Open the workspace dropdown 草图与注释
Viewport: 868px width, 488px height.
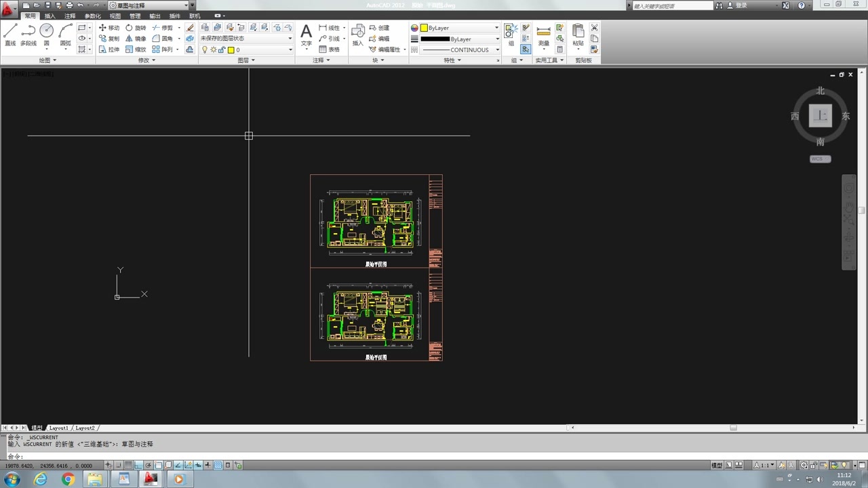tap(152, 5)
